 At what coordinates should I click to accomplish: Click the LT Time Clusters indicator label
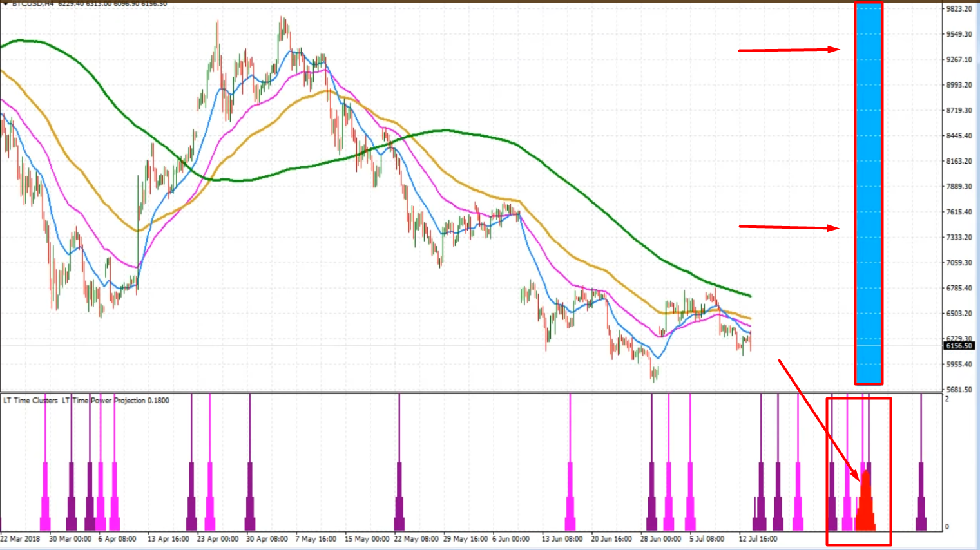point(30,401)
